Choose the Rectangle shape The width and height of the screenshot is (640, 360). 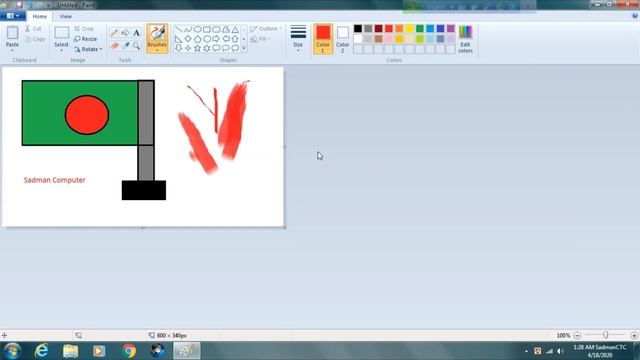[x=207, y=29]
